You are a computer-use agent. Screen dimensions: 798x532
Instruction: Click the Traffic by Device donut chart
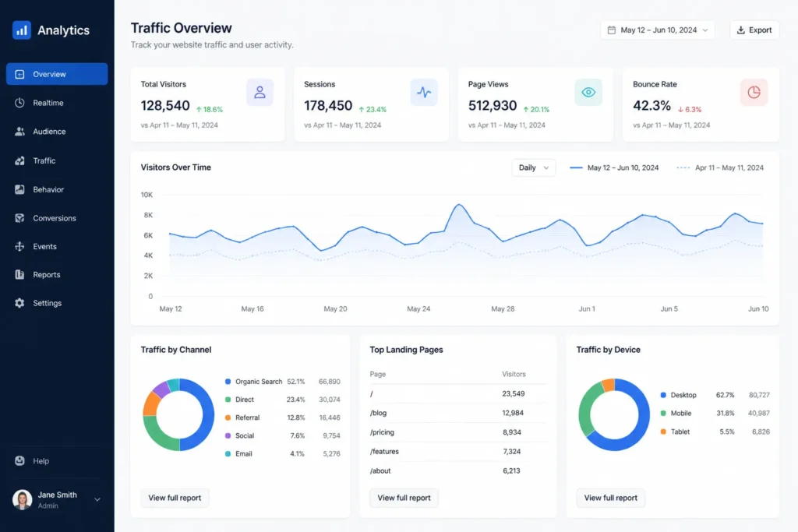point(614,414)
